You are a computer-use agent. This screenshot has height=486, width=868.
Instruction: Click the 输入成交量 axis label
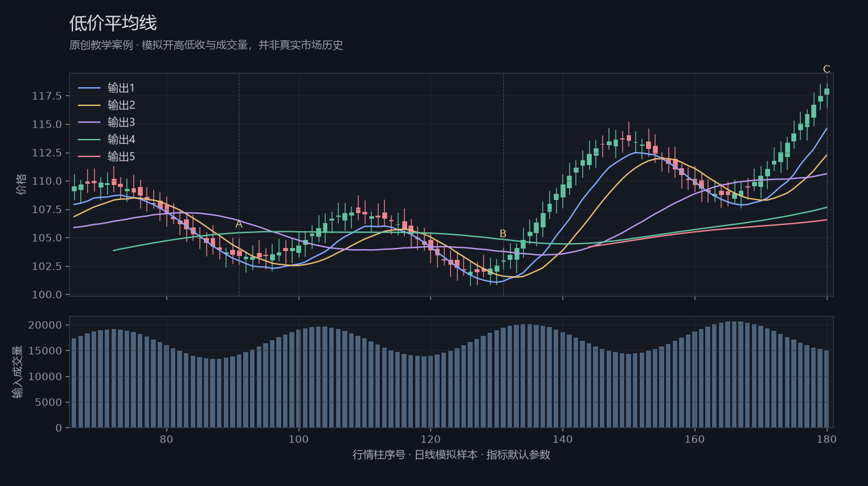coord(17,372)
